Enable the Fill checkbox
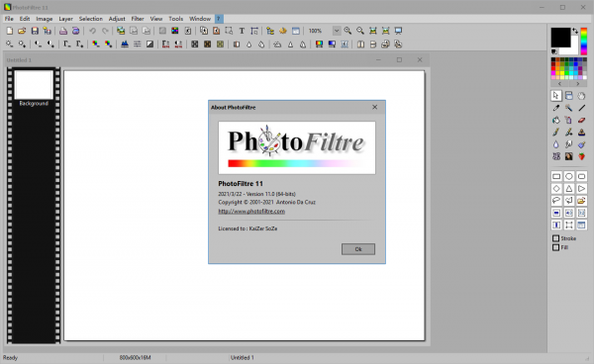The image size is (594, 364). point(555,247)
